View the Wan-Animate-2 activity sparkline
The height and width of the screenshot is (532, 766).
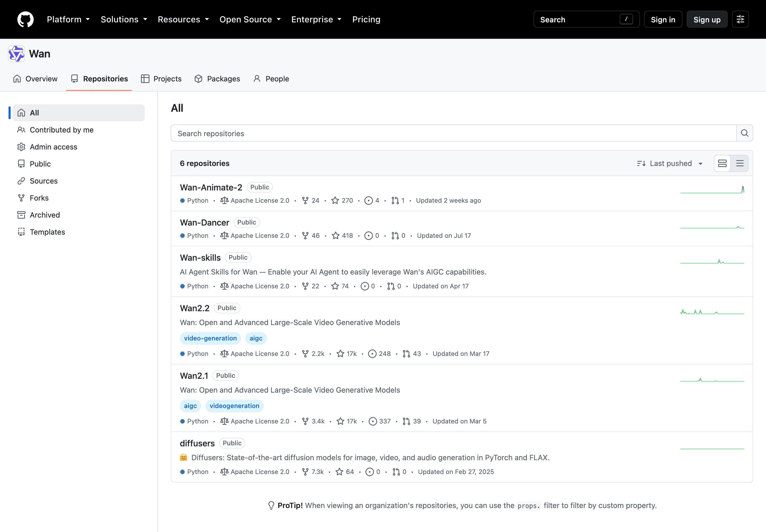pyautogui.click(x=712, y=190)
